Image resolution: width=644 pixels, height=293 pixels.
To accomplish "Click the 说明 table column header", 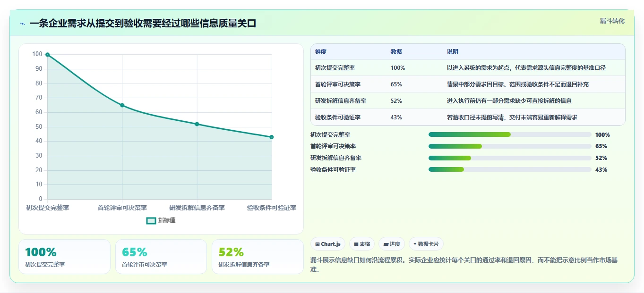I will [x=453, y=52].
